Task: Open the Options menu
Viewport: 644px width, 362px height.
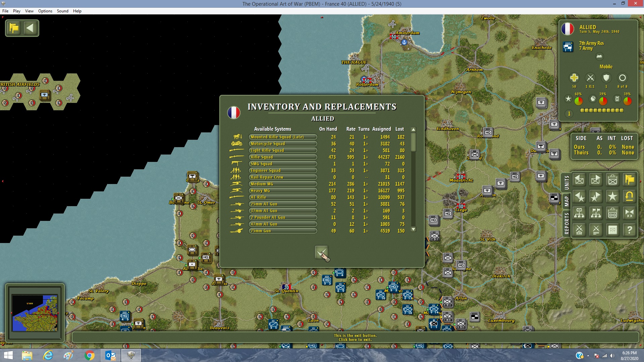Action: click(x=45, y=11)
